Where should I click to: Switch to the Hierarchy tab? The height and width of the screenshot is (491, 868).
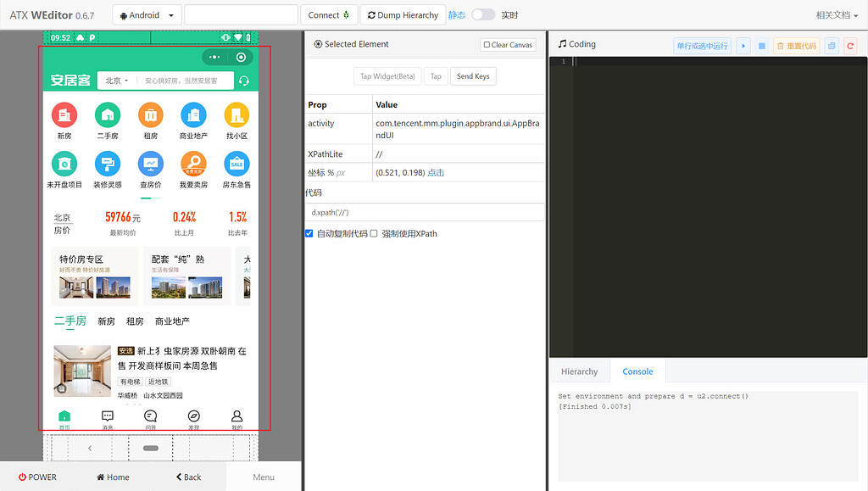580,371
